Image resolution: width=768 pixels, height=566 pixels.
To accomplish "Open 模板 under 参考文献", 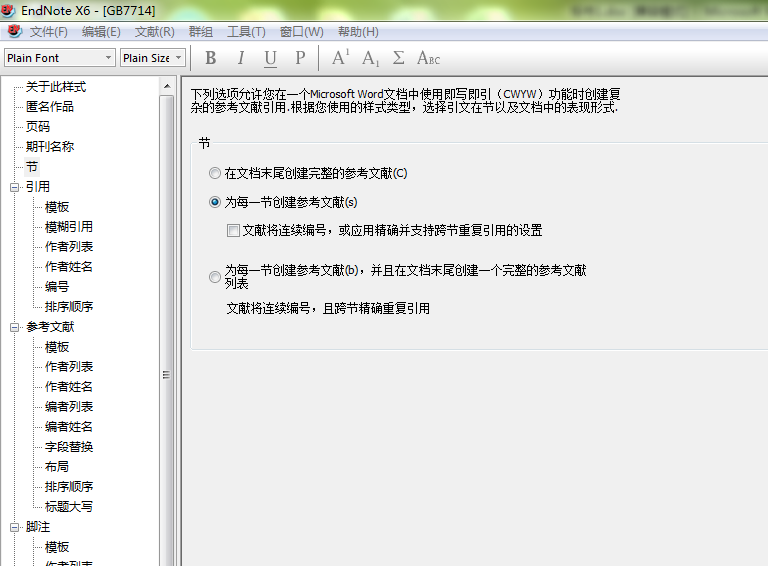I will (57, 347).
